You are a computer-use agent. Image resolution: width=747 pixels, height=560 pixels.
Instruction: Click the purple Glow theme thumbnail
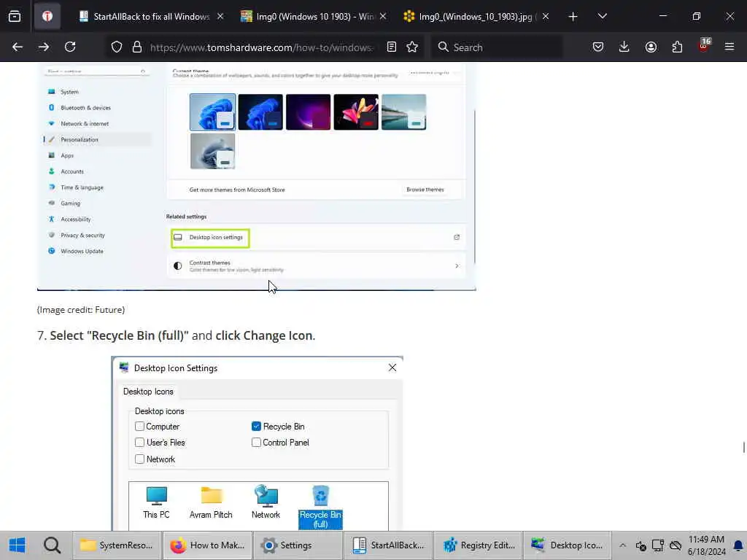(x=308, y=112)
